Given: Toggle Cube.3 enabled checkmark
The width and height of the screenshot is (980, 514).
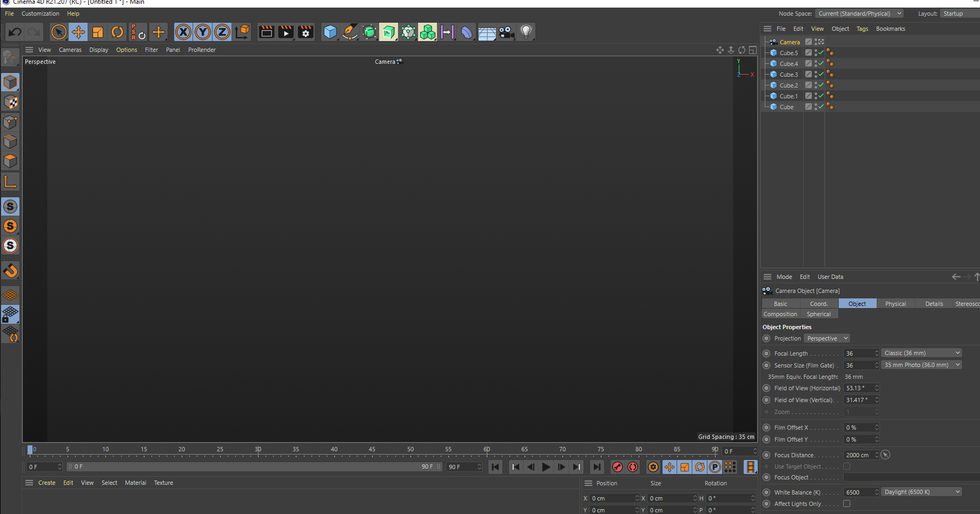Looking at the screenshot, I should pos(821,74).
